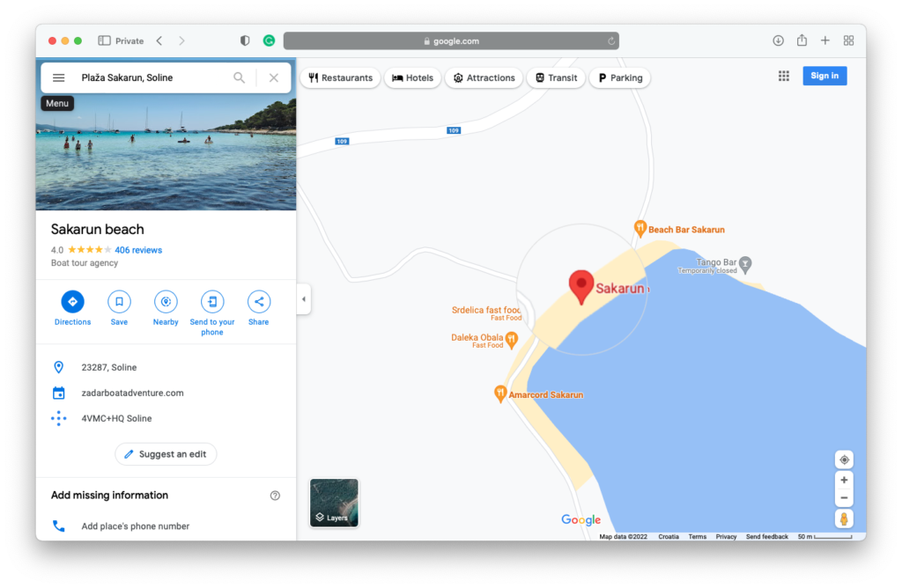Switch map to satellite Layers view
Image resolution: width=902 pixels, height=588 pixels.
pyautogui.click(x=334, y=503)
